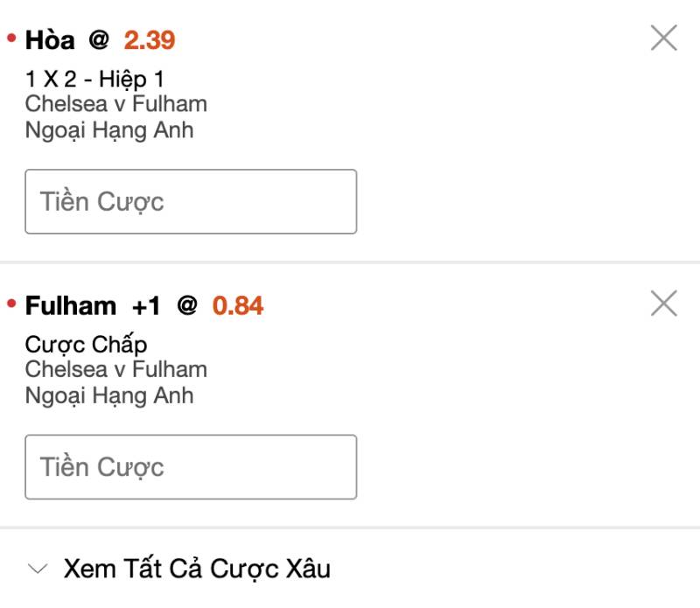Click the @ symbol in the Hòa bet

(x=99, y=39)
